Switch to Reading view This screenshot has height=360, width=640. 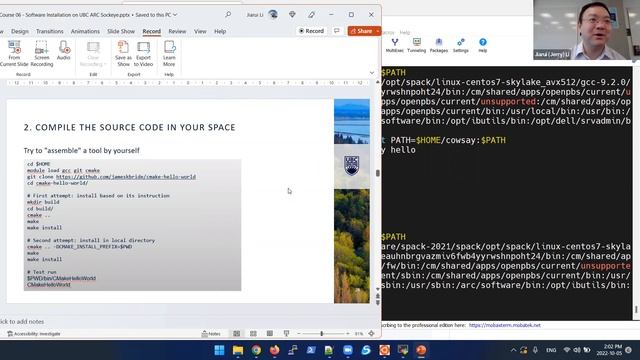(270, 333)
